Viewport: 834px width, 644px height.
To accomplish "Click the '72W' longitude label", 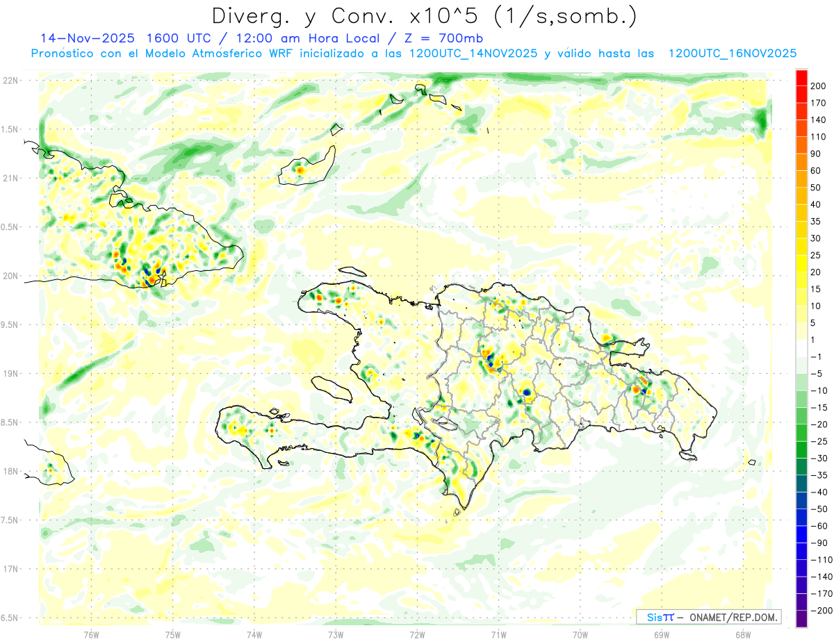I will click(417, 635).
